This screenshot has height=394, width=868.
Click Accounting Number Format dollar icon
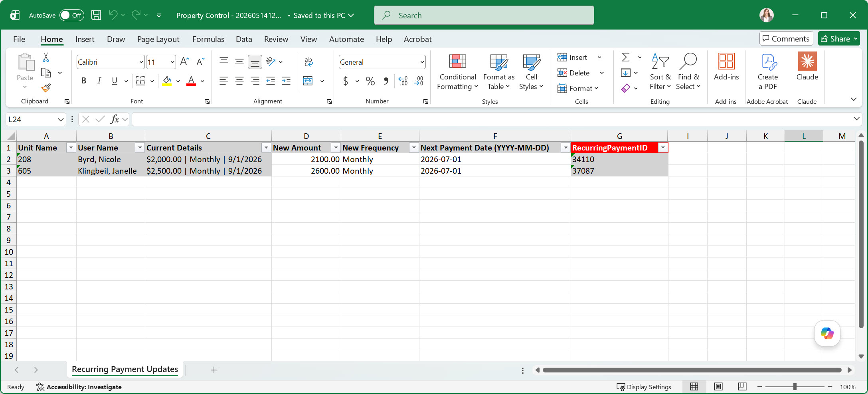pyautogui.click(x=346, y=81)
